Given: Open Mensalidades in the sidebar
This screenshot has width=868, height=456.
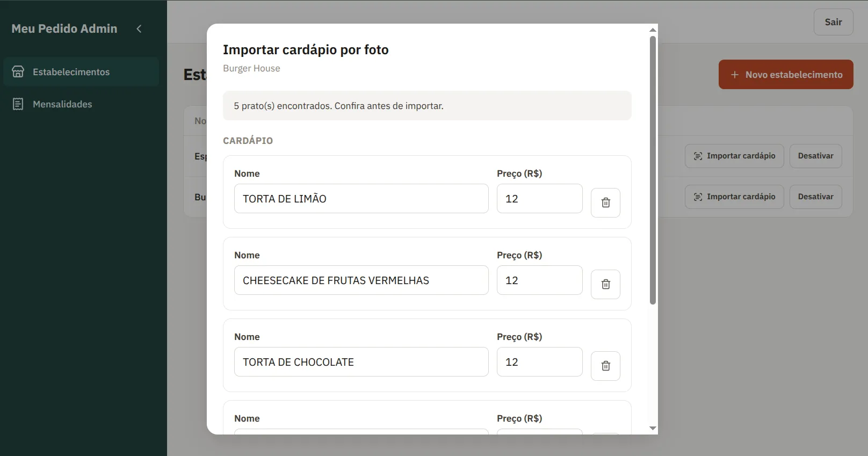Looking at the screenshot, I should click(x=81, y=104).
